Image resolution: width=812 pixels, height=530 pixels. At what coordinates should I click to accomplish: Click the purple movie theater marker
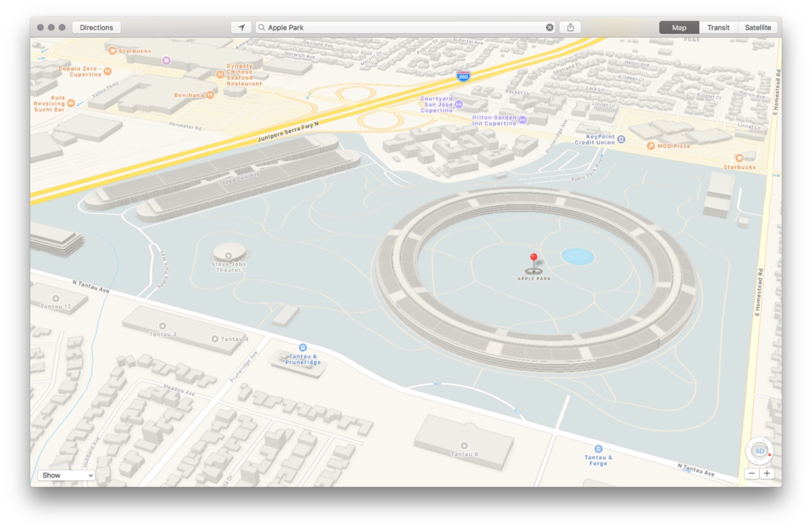166,60
